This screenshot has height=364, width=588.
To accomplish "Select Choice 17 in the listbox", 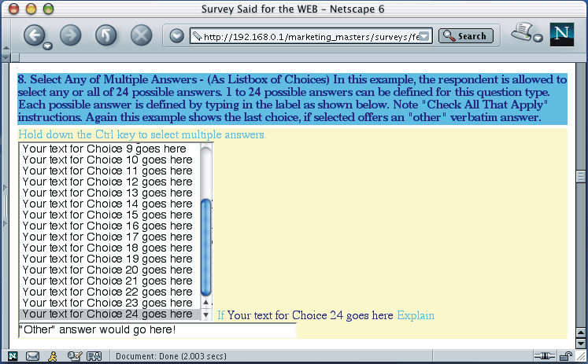I will (109, 237).
